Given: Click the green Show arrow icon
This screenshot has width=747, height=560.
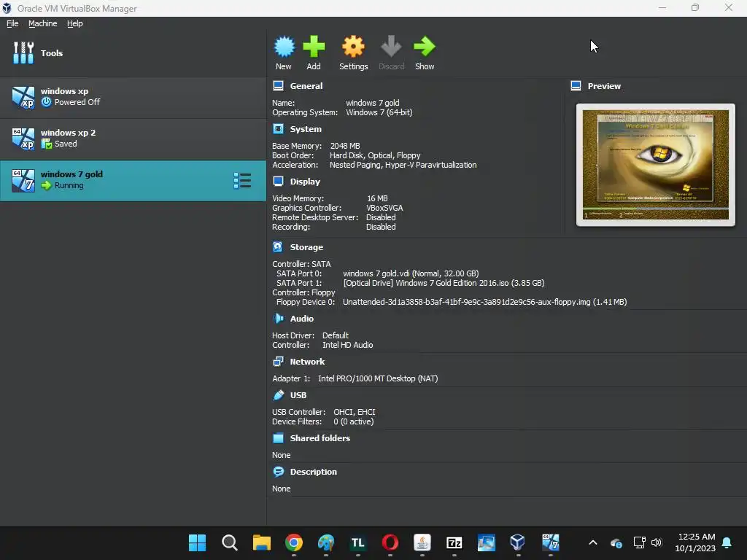Looking at the screenshot, I should click(x=424, y=47).
